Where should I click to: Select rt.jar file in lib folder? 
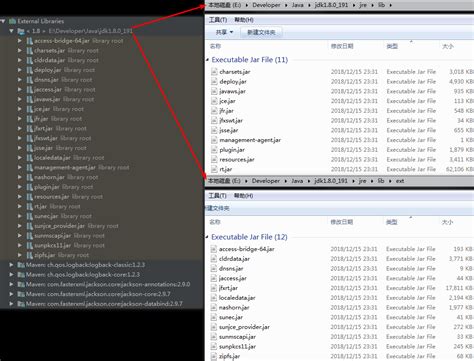tap(226, 169)
